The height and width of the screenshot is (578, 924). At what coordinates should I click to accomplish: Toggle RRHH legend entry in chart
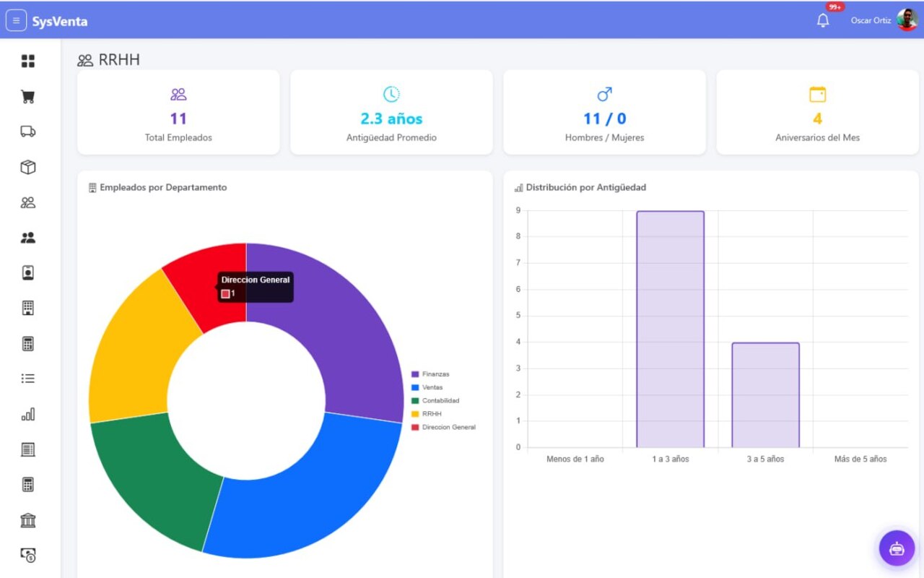coord(426,414)
